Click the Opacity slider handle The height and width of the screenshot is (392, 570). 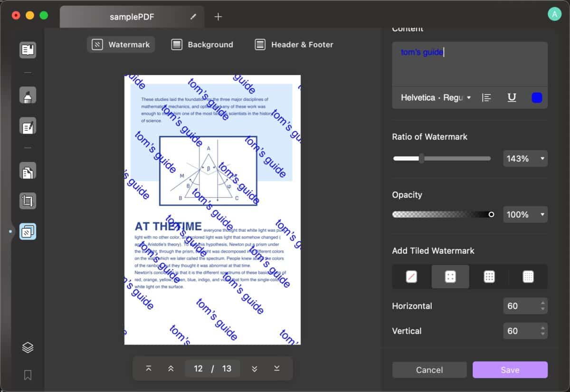coord(491,215)
